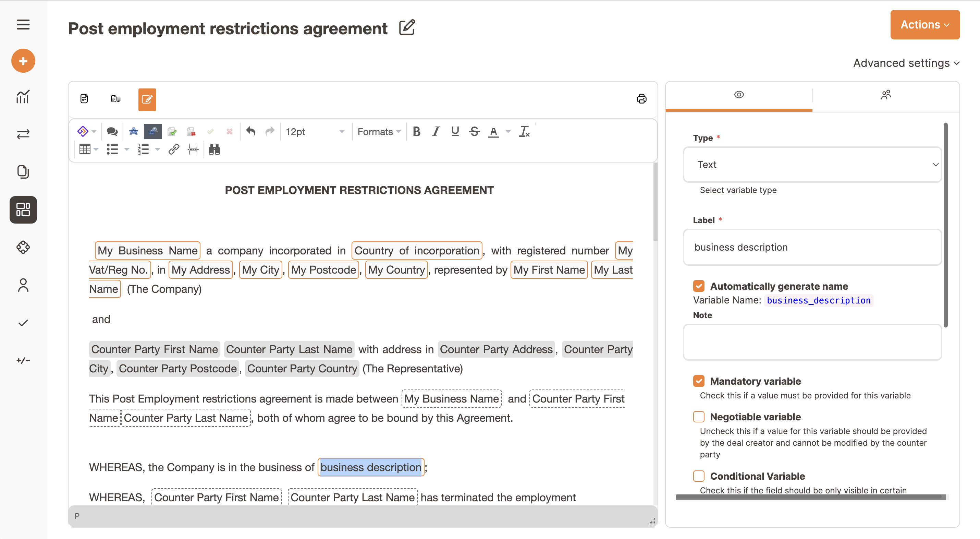The height and width of the screenshot is (539, 980).
Task: Open the Actions dropdown button
Action: point(924,25)
